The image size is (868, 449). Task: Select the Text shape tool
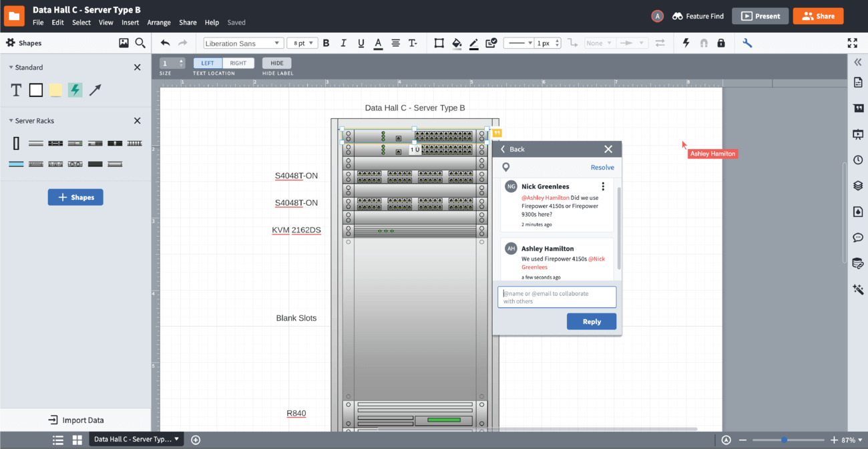click(16, 90)
